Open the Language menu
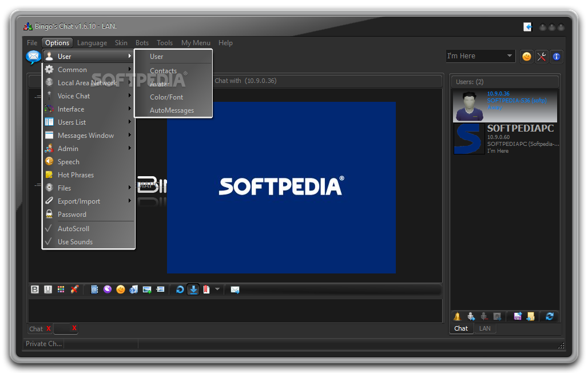Screen dimensions: 588x373 [92, 43]
